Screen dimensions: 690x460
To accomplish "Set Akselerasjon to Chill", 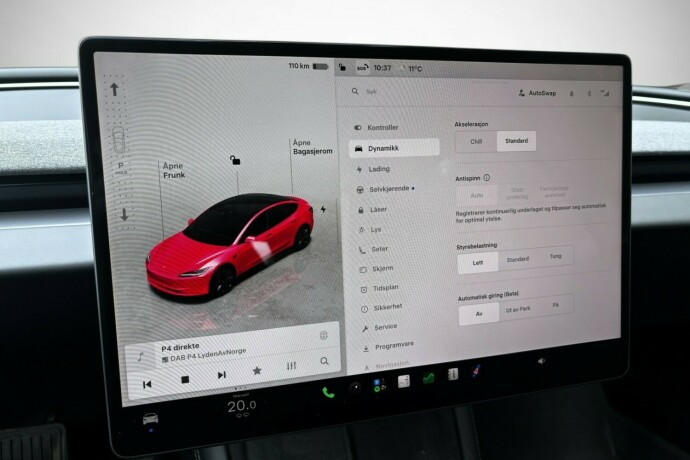I will [476, 141].
